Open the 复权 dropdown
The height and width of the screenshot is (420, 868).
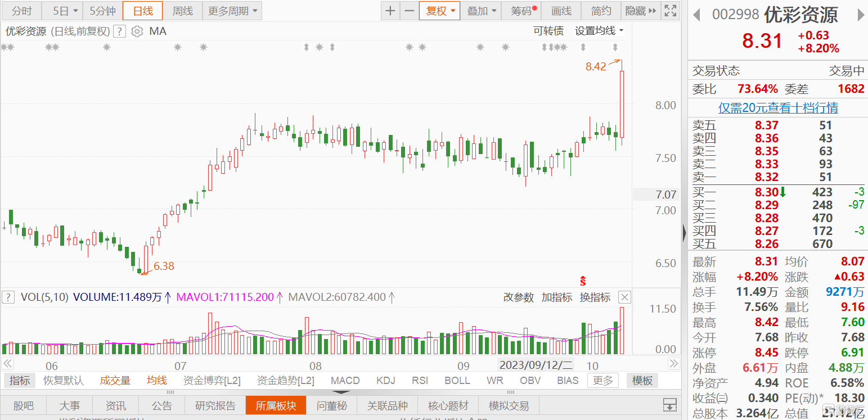coord(439,11)
